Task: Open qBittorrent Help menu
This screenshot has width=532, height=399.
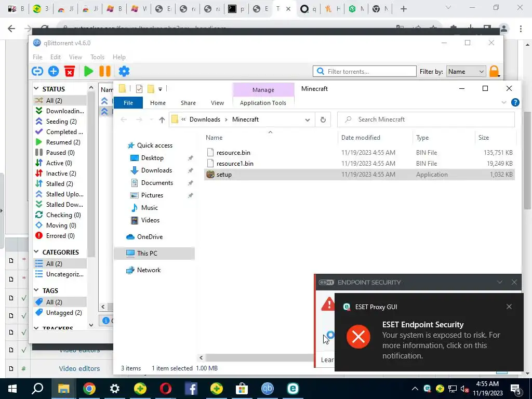Action: tap(119, 57)
